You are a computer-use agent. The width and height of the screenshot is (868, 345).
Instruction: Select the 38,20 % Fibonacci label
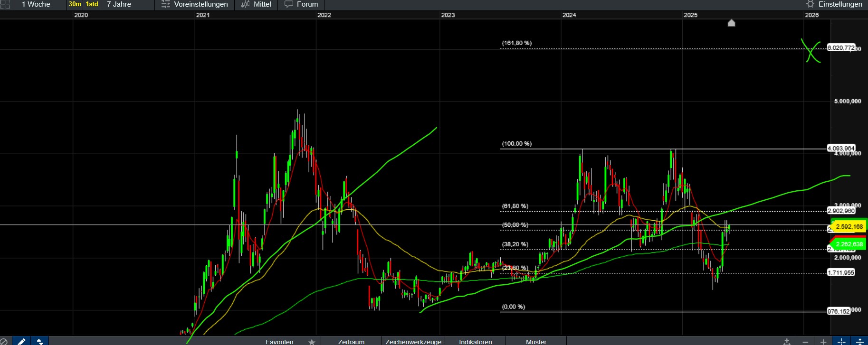pyautogui.click(x=515, y=244)
